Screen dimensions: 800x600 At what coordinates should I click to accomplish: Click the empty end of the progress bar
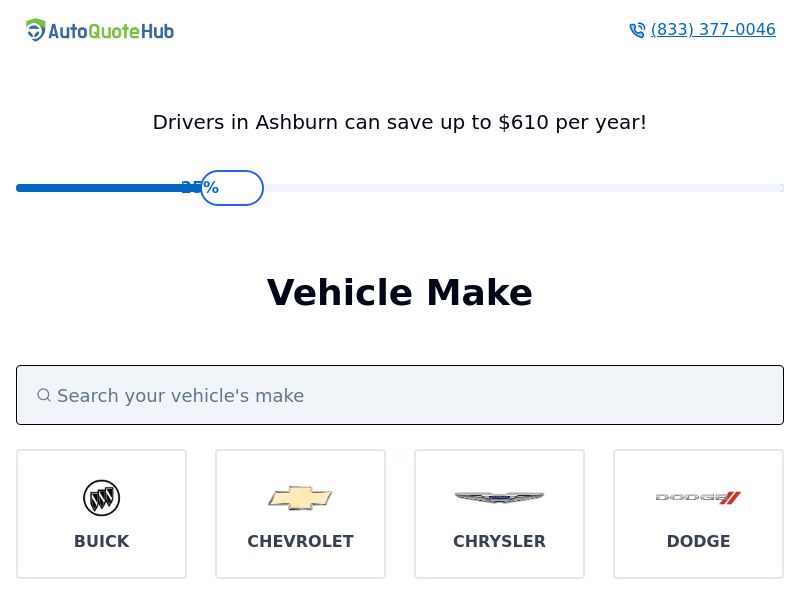(600, 188)
